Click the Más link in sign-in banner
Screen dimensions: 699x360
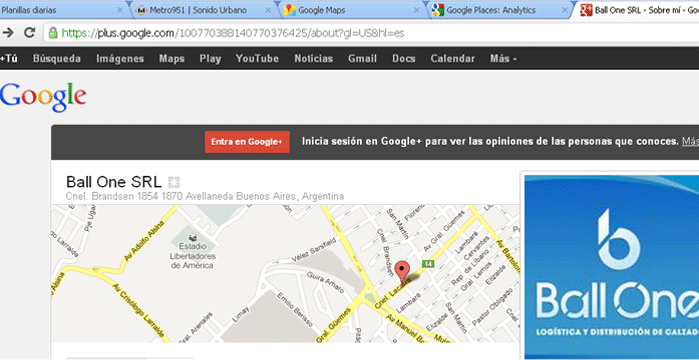point(690,142)
